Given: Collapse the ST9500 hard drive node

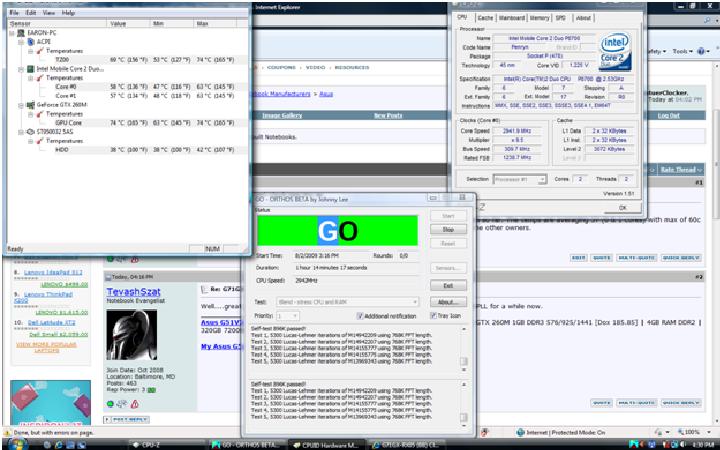Looking at the screenshot, I should tap(21, 132).
